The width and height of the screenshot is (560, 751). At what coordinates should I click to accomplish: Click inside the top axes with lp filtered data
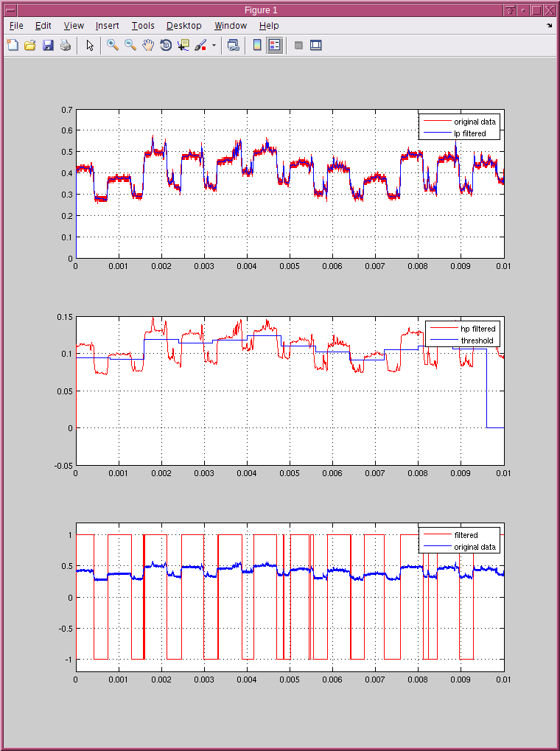[x=290, y=184]
